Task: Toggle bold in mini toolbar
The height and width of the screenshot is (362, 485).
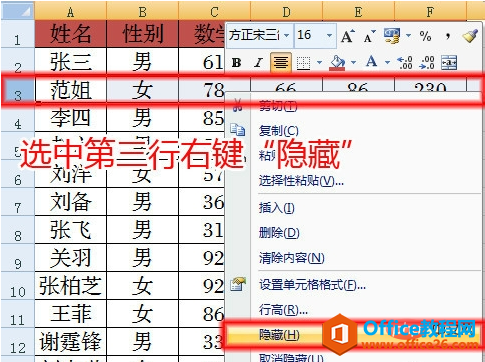Action: (237, 63)
